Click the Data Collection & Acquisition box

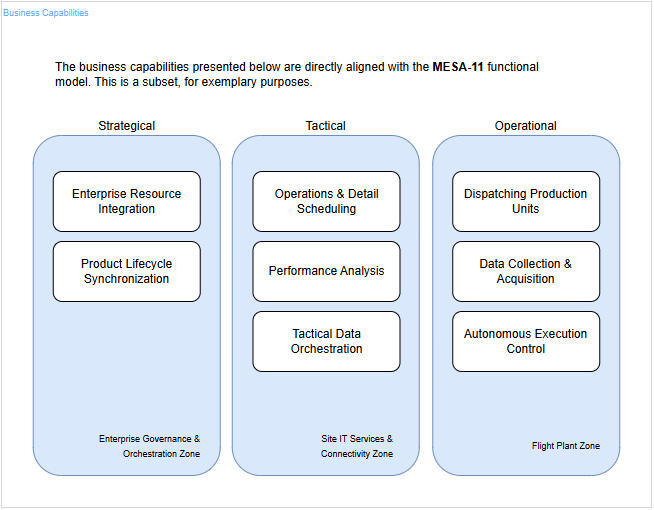click(526, 271)
